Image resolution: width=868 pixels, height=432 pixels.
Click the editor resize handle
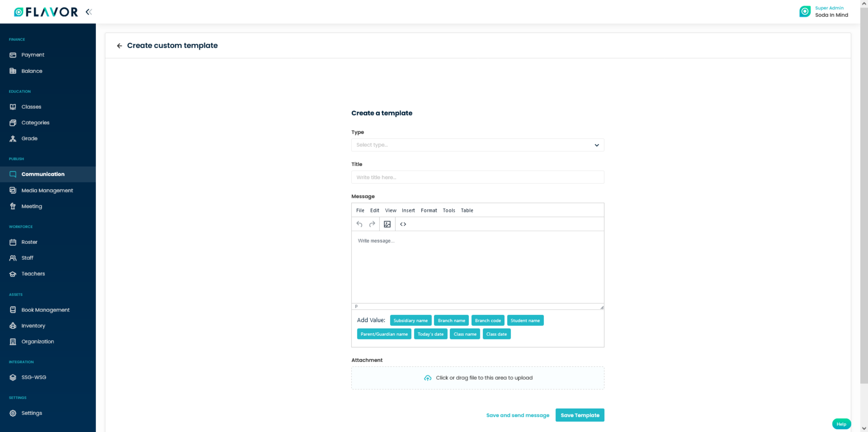[602, 307]
